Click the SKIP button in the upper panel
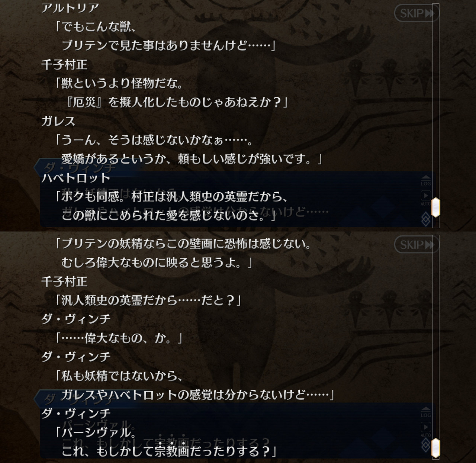The width and height of the screenshot is (476, 463). tap(416, 13)
